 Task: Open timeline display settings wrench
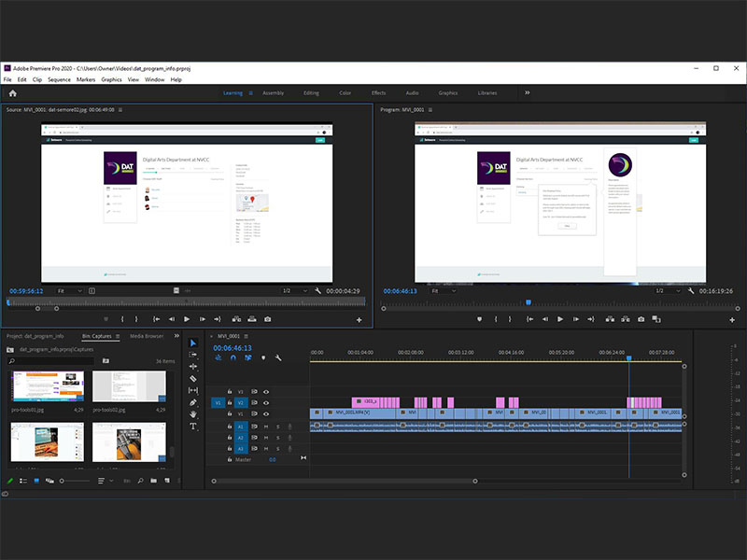278,357
